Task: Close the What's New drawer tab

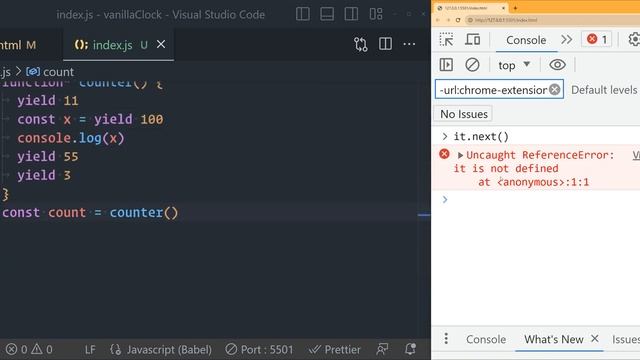Action: pyautogui.click(x=595, y=338)
